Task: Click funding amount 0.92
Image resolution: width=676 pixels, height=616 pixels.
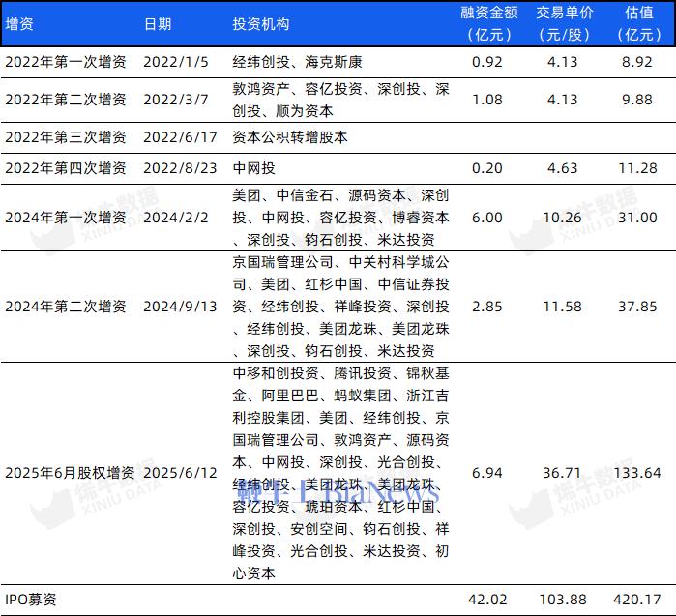Action: (x=487, y=62)
